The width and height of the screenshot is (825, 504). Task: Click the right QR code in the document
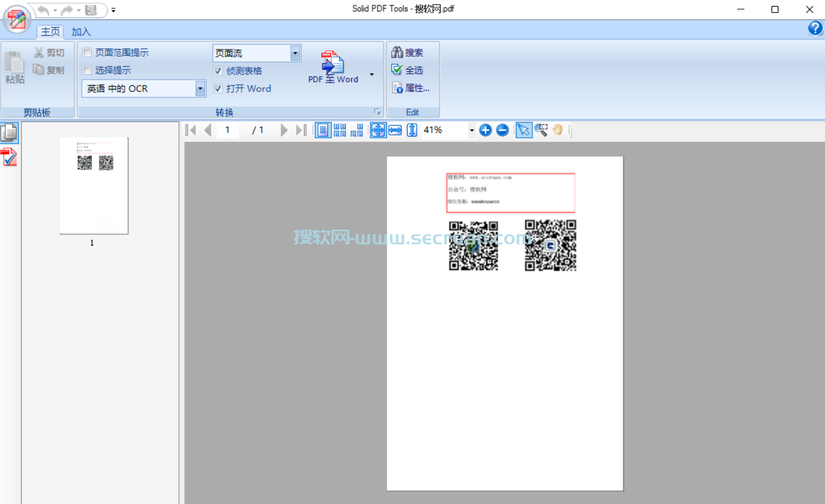point(551,246)
